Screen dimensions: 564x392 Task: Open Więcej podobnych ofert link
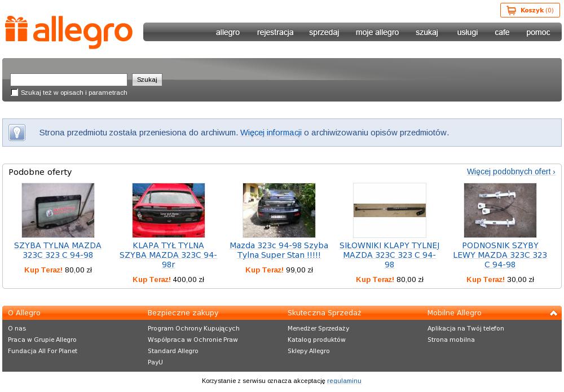click(511, 171)
